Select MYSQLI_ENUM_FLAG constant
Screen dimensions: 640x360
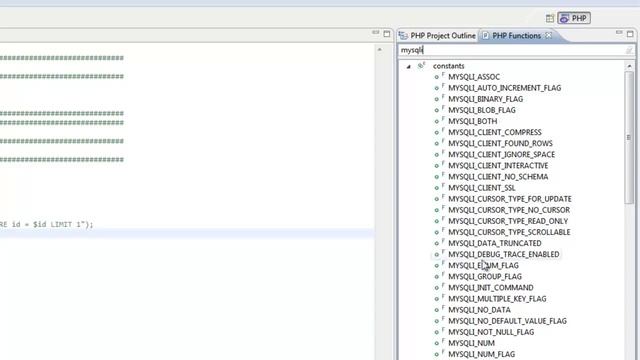(483, 265)
